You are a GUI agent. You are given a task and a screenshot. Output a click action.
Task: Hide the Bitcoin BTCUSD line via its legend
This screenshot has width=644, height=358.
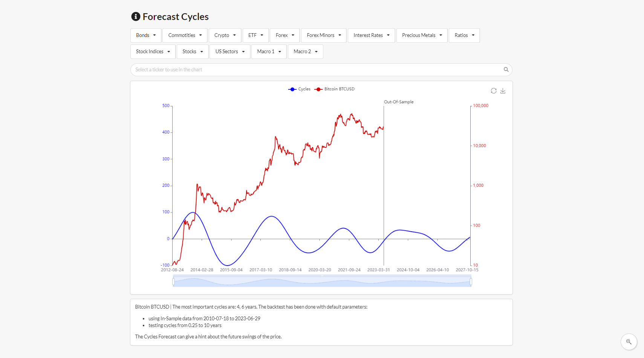[x=338, y=89]
